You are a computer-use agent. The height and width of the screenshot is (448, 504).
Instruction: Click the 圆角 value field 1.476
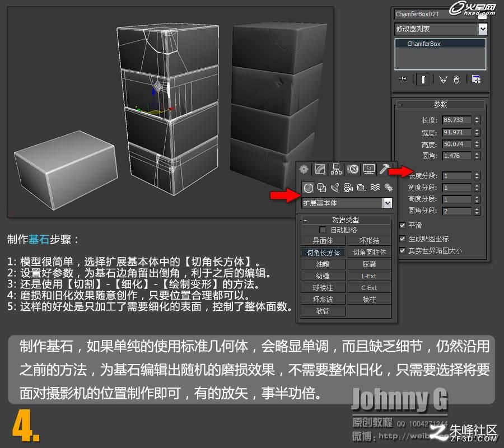[456, 156]
